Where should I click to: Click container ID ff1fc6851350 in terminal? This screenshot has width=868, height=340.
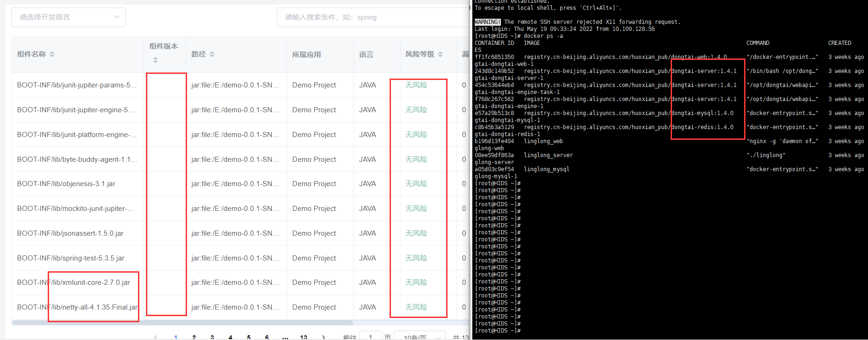494,57
